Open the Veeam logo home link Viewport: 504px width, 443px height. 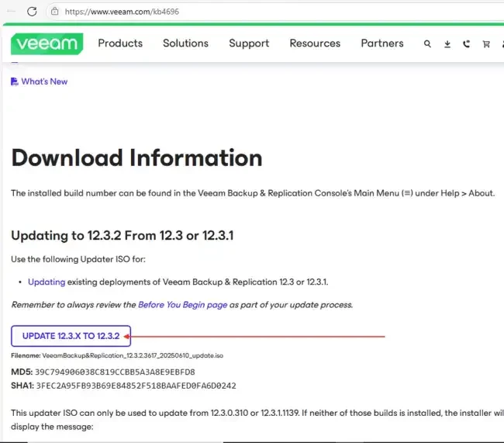(x=47, y=43)
